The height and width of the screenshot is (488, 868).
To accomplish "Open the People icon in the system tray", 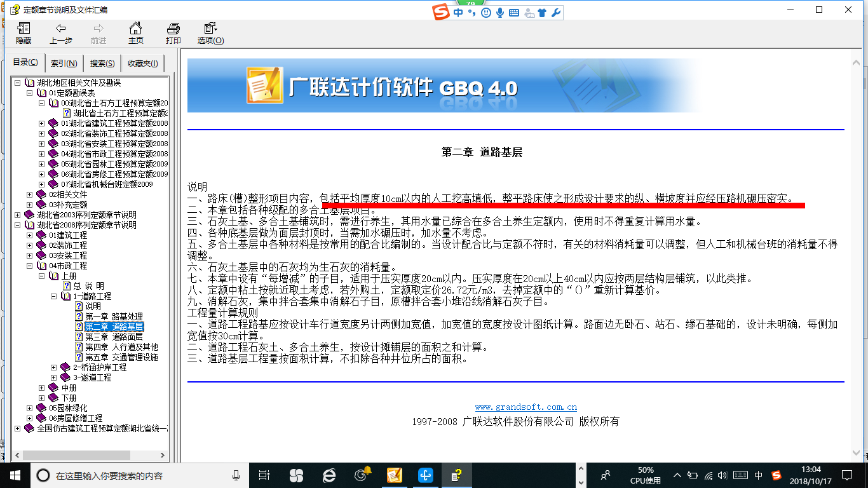I will tap(606, 475).
